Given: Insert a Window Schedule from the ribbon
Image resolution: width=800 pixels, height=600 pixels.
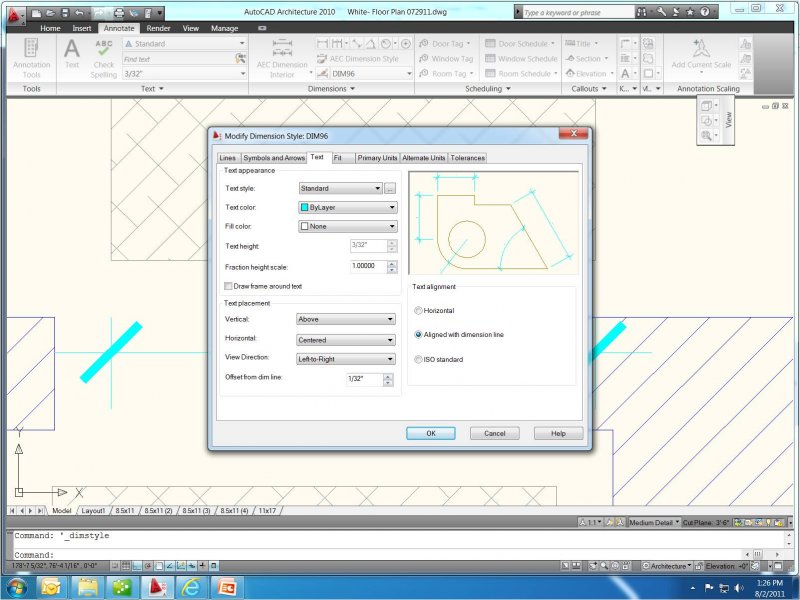Looking at the screenshot, I should point(521,59).
